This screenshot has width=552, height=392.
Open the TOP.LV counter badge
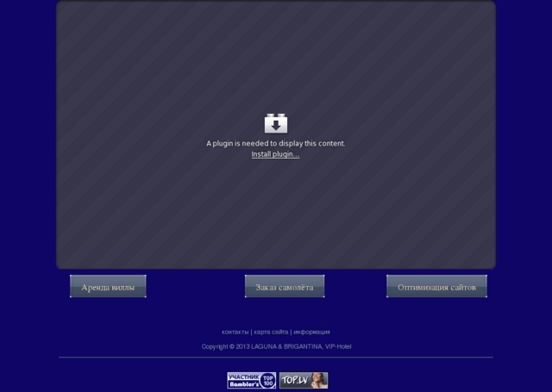(x=304, y=380)
